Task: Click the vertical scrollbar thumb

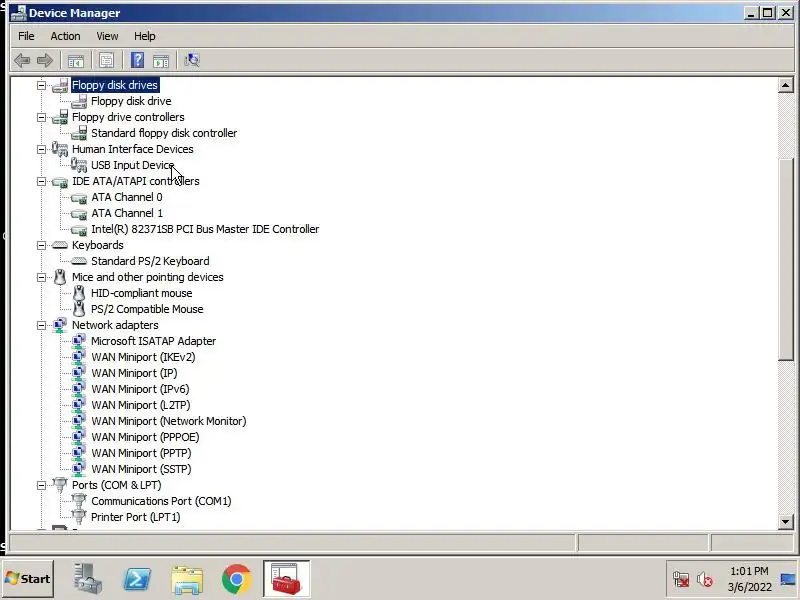Action: 785,259
